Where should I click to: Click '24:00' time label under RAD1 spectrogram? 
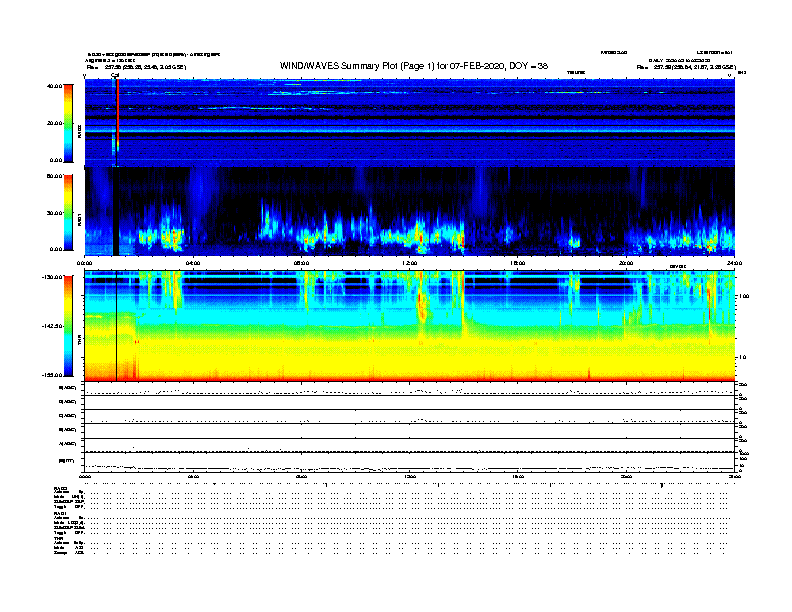click(734, 263)
